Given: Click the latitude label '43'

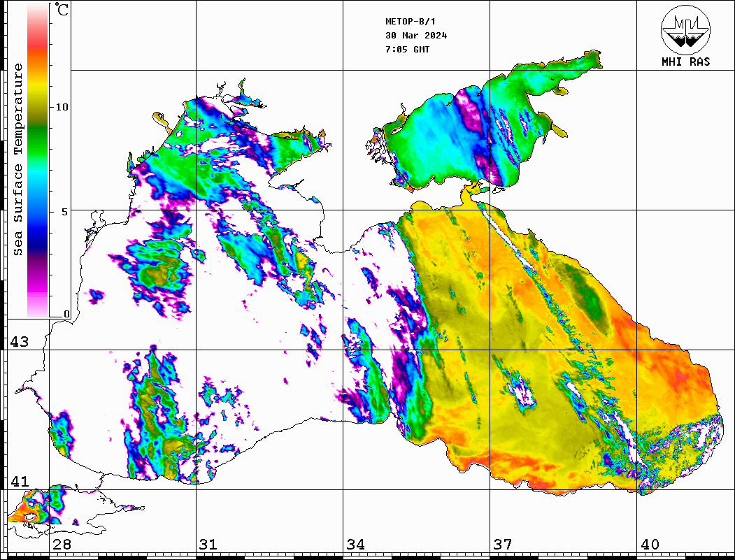Looking at the screenshot, I should coord(19,342).
